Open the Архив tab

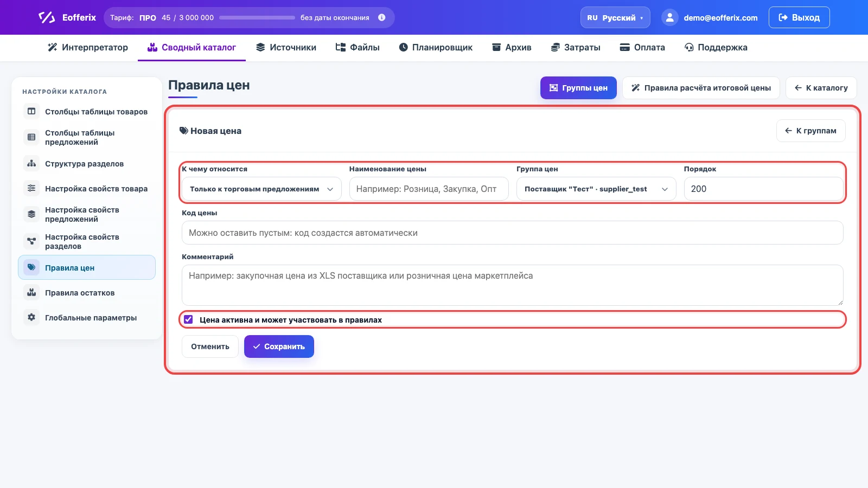coord(512,47)
